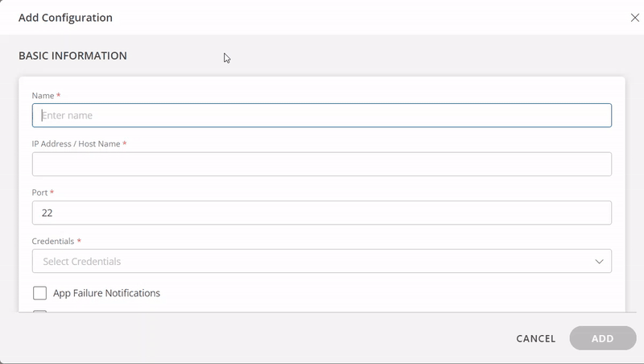The height and width of the screenshot is (364, 644).
Task: Tick the partially visible checkbox below App Failure Notifications
Action: pyautogui.click(x=39, y=312)
